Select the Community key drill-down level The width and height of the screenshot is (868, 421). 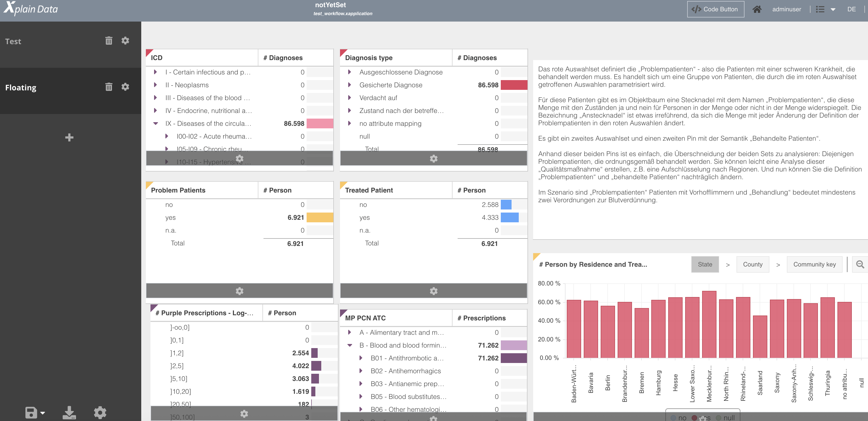point(814,264)
